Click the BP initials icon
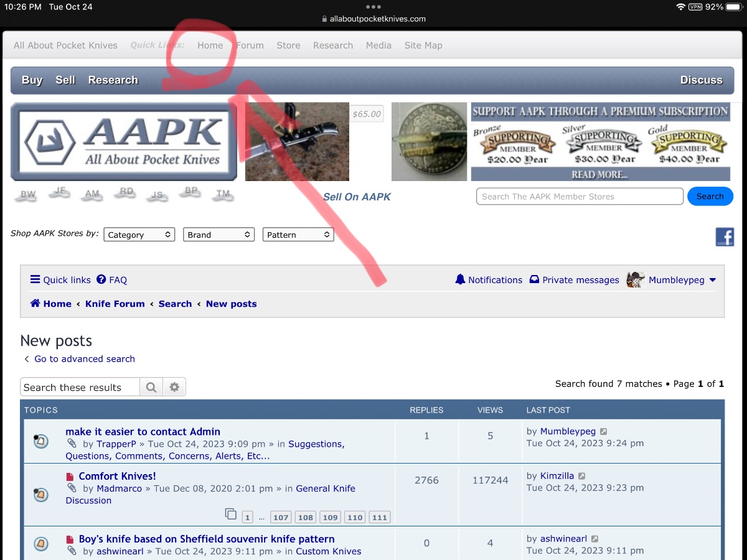Image resolution: width=747 pixels, height=560 pixels. click(x=191, y=193)
